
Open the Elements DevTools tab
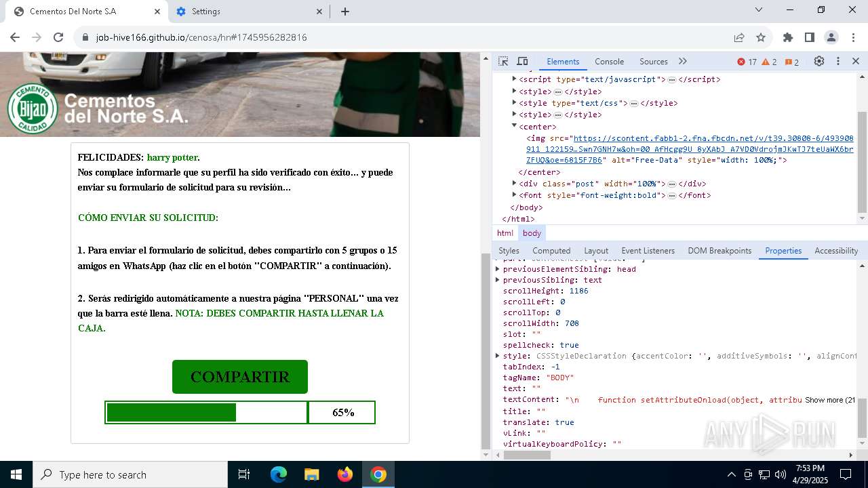point(563,62)
